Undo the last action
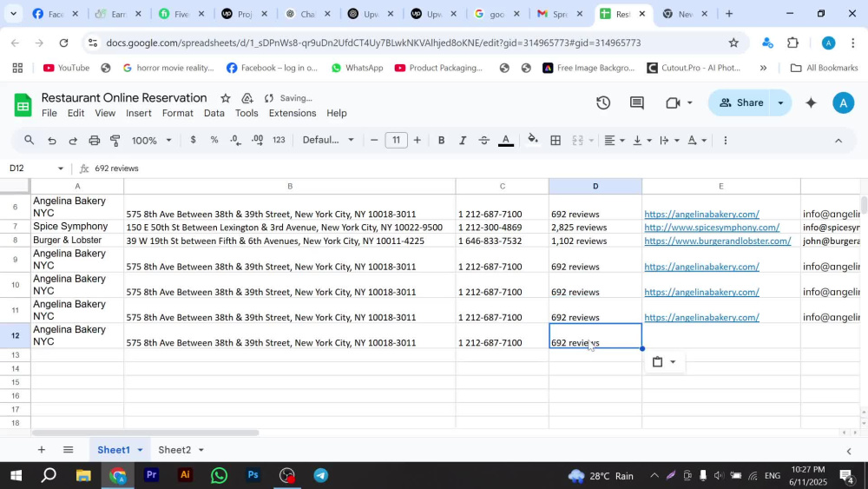The width and height of the screenshot is (868, 489). click(x=51, y=141)
